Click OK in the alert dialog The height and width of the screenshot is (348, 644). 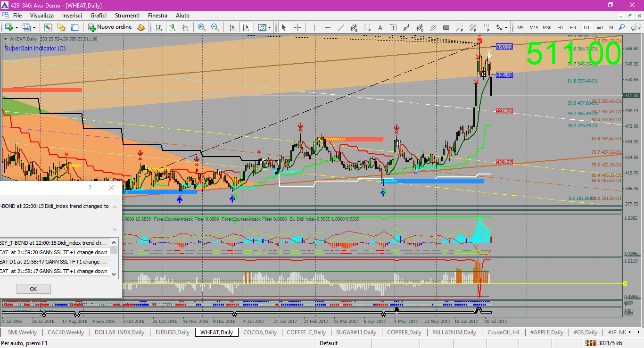pyautogui.click(x=33, y=289)
